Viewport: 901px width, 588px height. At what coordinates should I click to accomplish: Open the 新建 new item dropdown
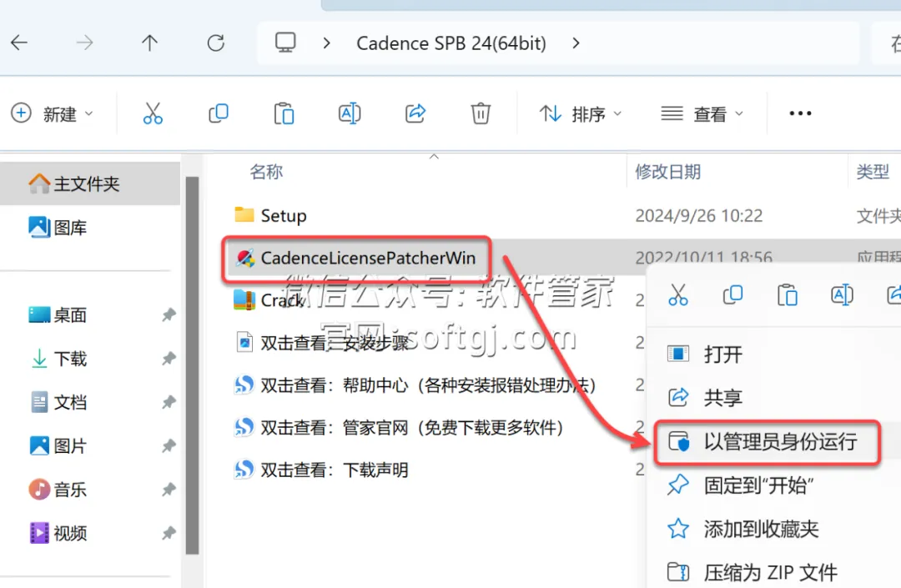point(53,113)
